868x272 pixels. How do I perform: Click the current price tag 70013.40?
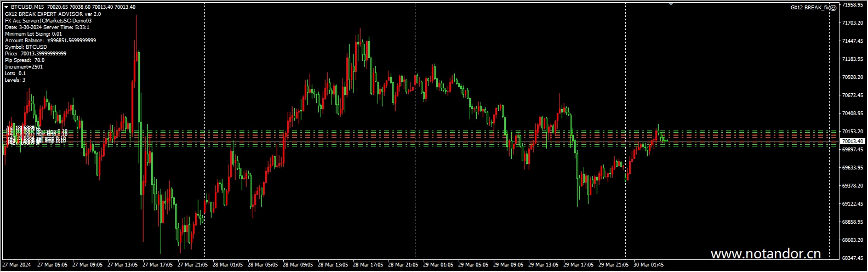852,141
